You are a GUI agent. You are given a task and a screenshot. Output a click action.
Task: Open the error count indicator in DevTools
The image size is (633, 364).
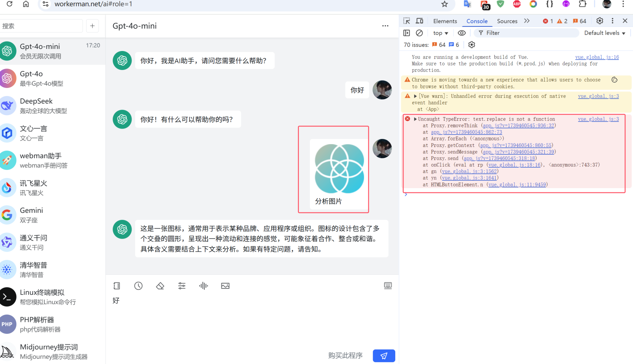click(x=548, y=21)
